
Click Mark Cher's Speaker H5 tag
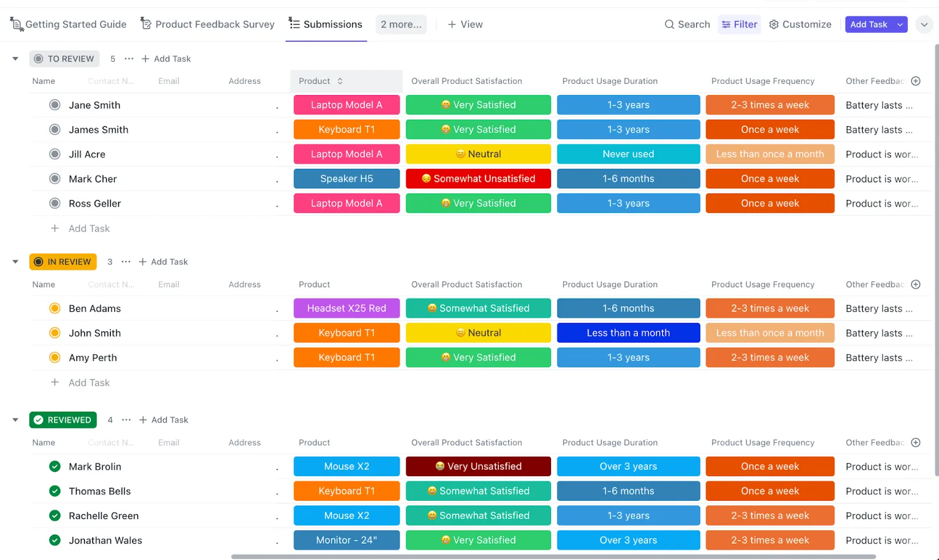click(347, 179)
